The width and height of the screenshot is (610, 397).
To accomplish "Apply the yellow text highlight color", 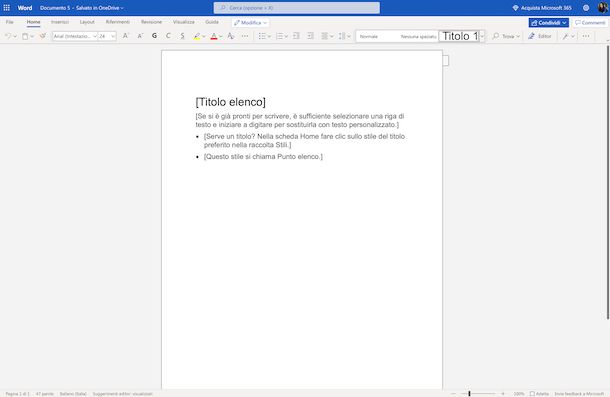I will [196, 36].
